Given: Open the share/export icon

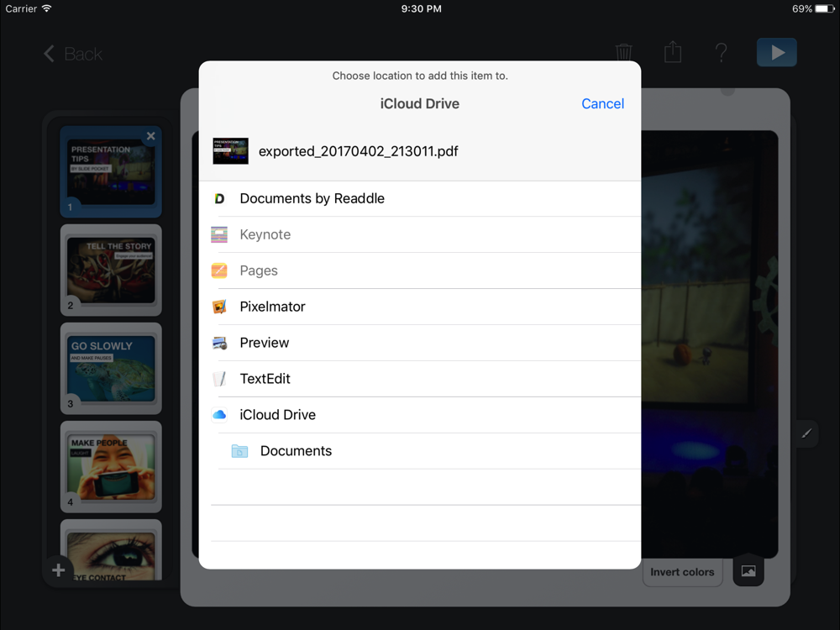Looking at the screenshot, I should point(673,52).
